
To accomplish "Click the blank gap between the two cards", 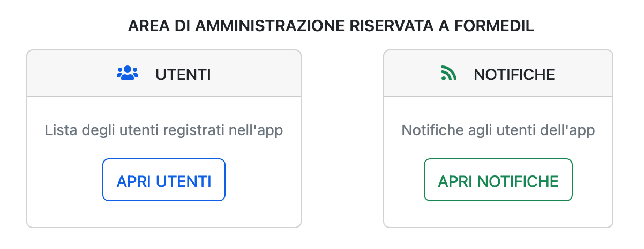I will (x=342, y=138).
